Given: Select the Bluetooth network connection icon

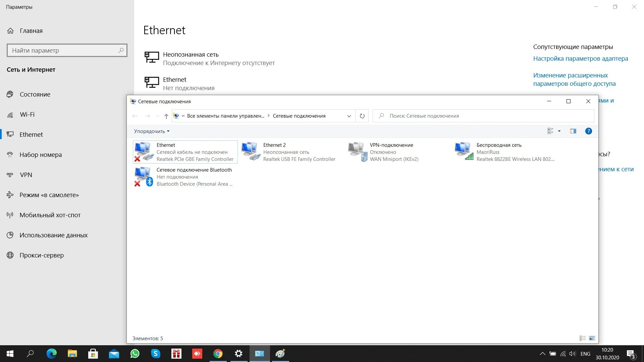Looking at the screenshot, I should point(144,176).
